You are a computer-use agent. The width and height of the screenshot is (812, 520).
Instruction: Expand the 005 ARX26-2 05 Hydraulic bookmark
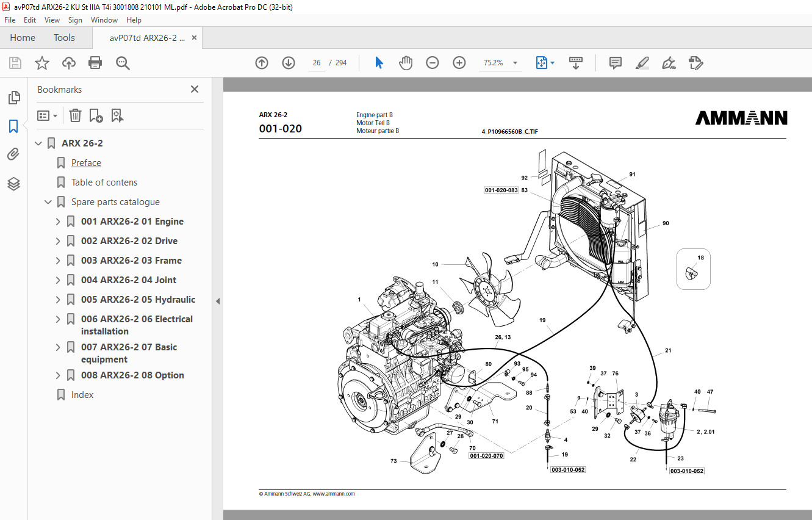[x=59, y=300]
